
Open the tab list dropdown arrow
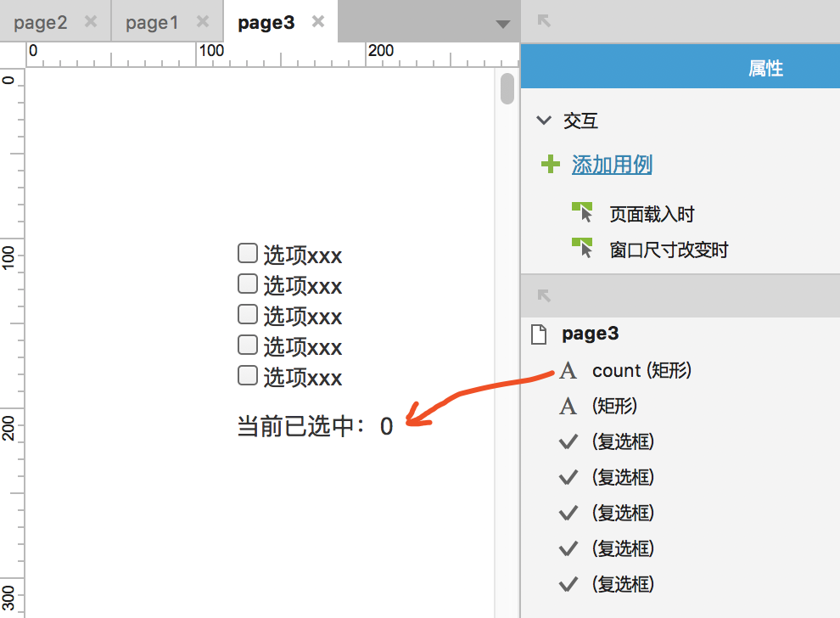coord(502,24)
